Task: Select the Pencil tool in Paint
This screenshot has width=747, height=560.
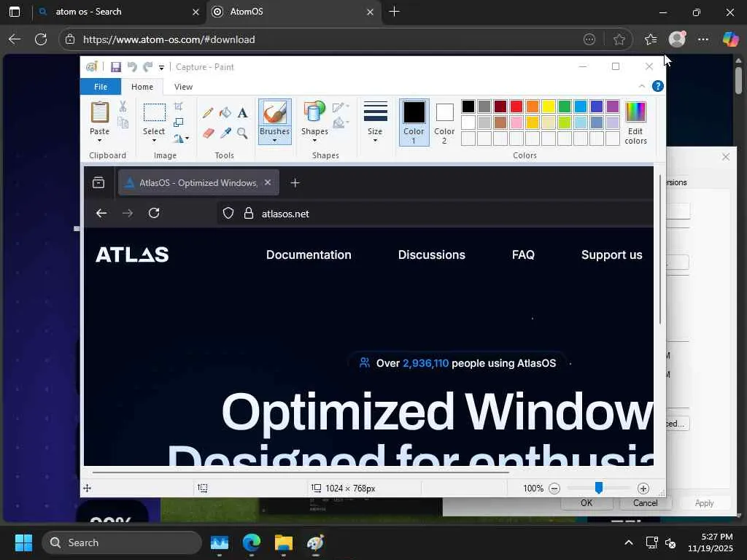Action: tap(208, 113)
